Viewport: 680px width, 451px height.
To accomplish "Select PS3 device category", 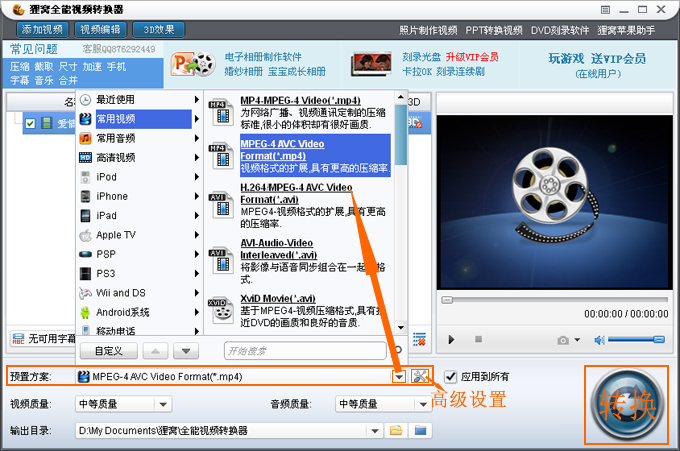I will [139, 274].
